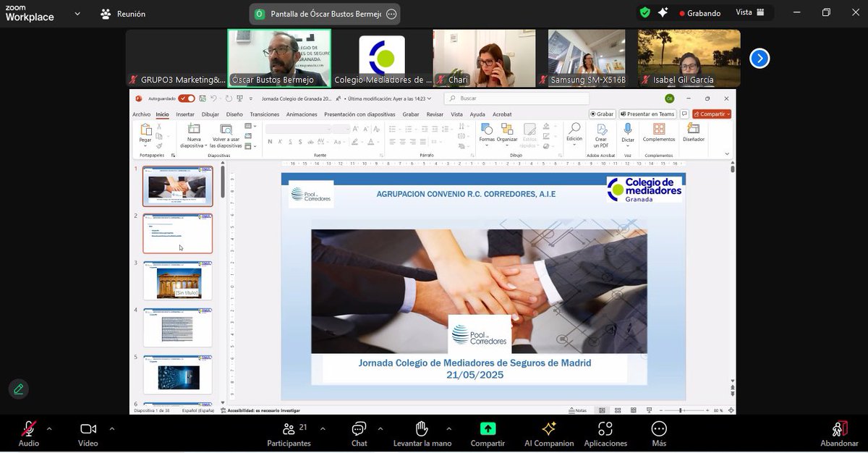Click Complementos icon in ribbon
Viewport: 868px width, 453px height.
click(x=659, y=129)
